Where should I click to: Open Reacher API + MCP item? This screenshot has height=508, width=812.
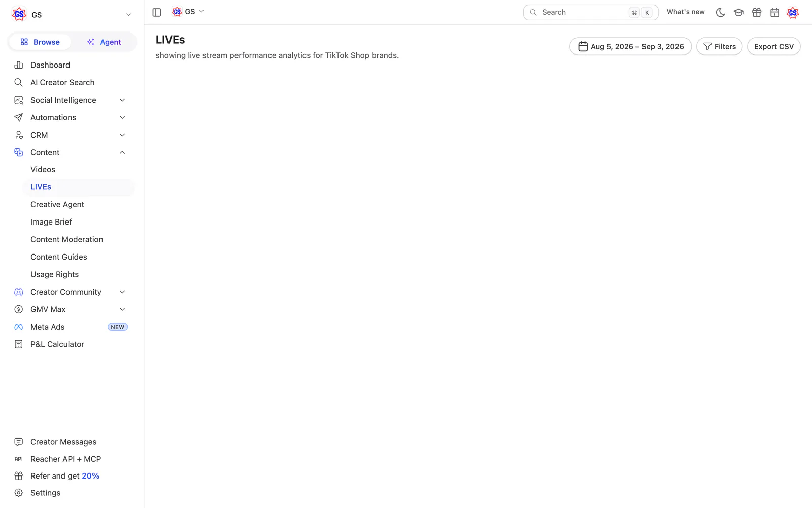pyautogui.click(x=66, y=459)
